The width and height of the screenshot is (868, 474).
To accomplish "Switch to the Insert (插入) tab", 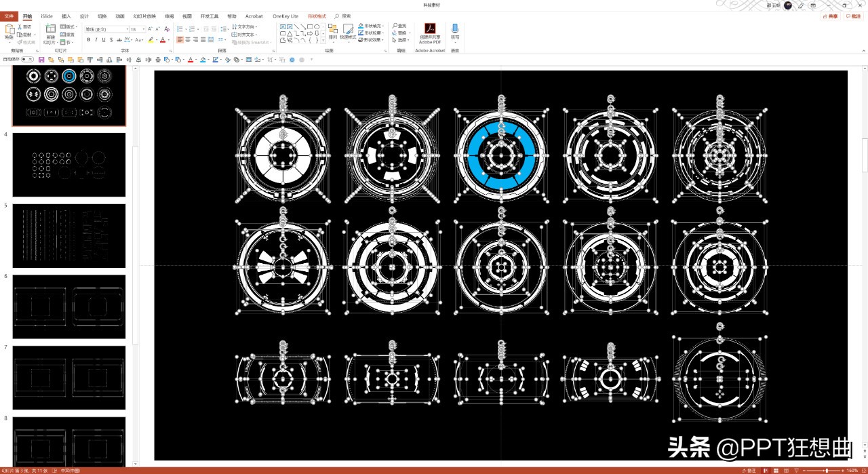I will pos(66,16).
